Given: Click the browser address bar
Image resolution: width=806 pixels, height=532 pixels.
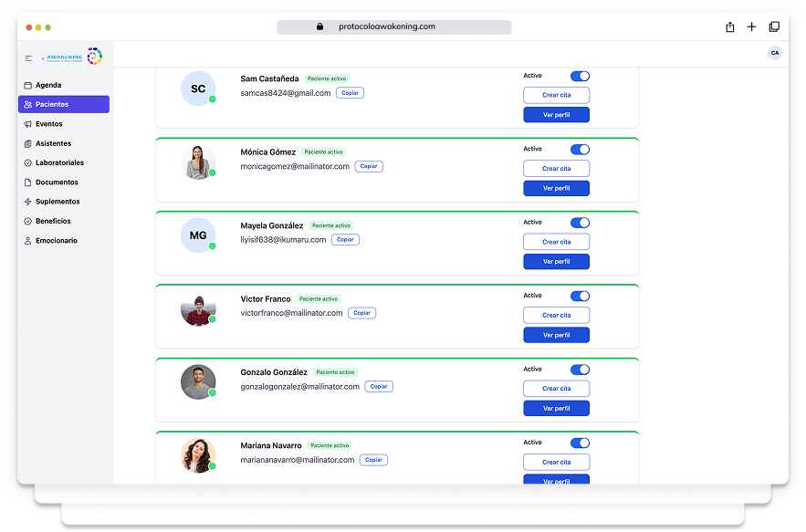Looking at the screenshot, I should click(x=393, y=27).
